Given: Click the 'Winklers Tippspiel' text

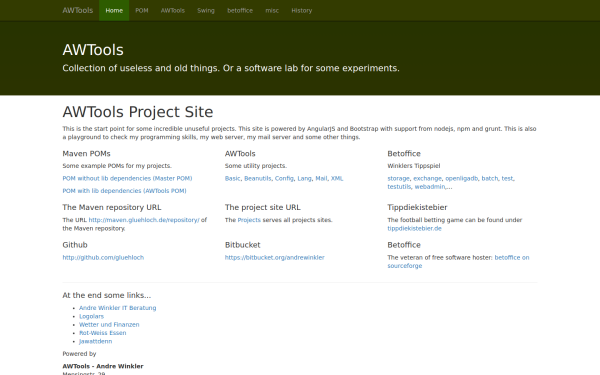Looking at the screenshot, I should [x=414, y=166].
